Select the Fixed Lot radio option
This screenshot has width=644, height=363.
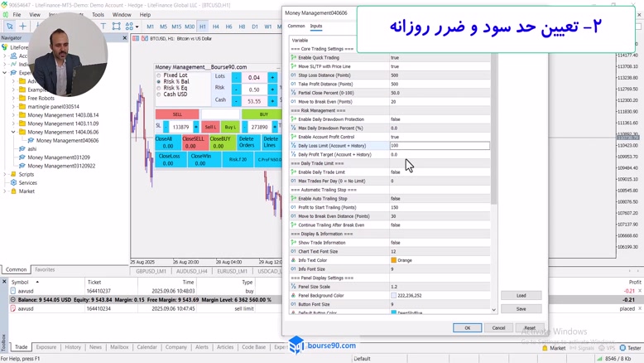[158, 75]
